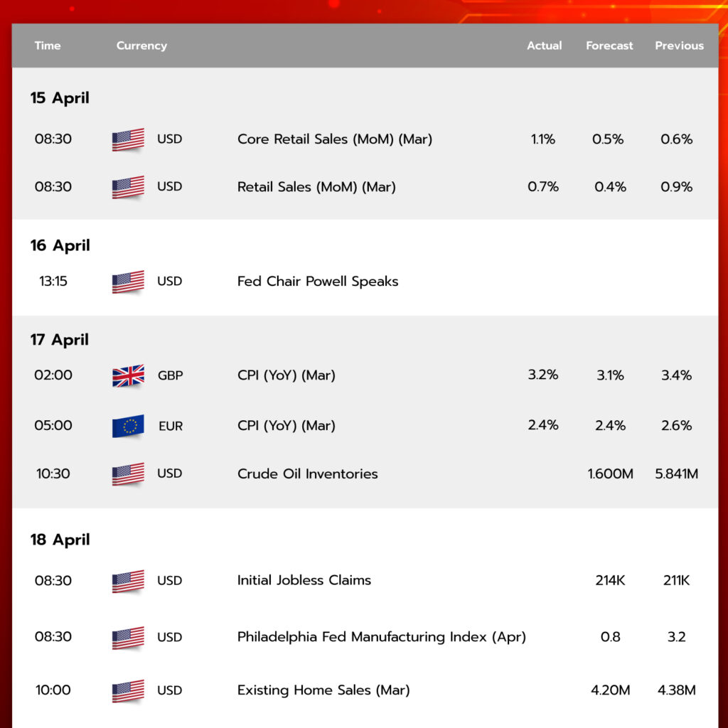728x728 pixels.
Task: Click the US flag next to Retail Sales (MoM)
Action: pyautogui.click(x=128, y=187)
